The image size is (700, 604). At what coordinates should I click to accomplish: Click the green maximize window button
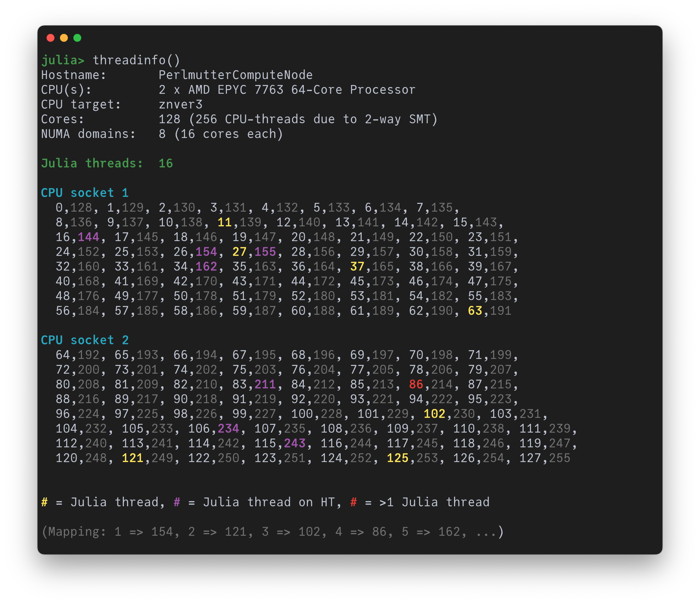point(77,38)
